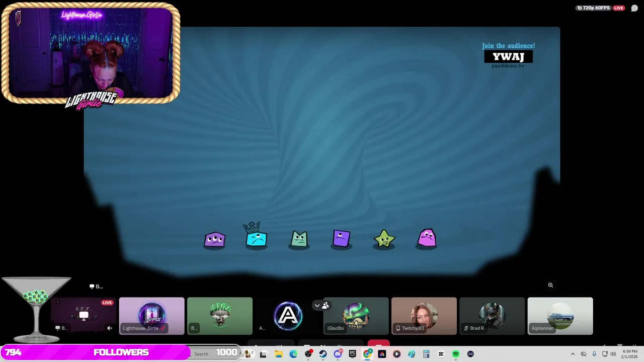Open the Steam taskbar icon
The image size is (644, 362).
click(323, 354)
